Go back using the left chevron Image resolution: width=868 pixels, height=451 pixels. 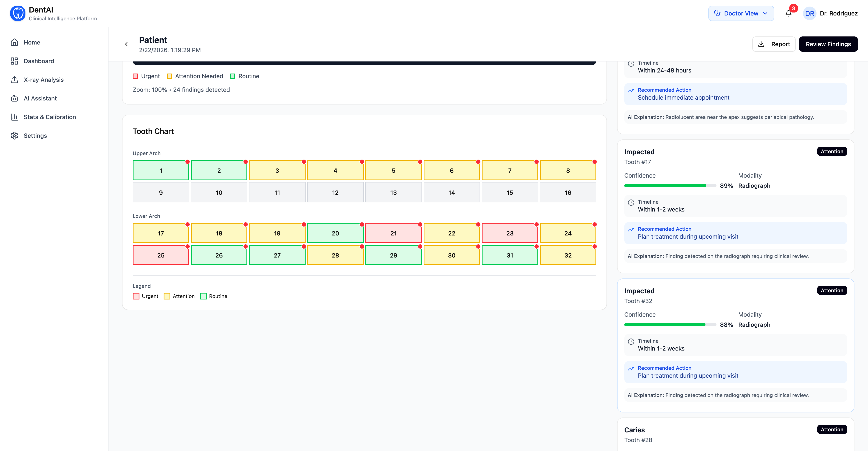(x=126, y=44)
